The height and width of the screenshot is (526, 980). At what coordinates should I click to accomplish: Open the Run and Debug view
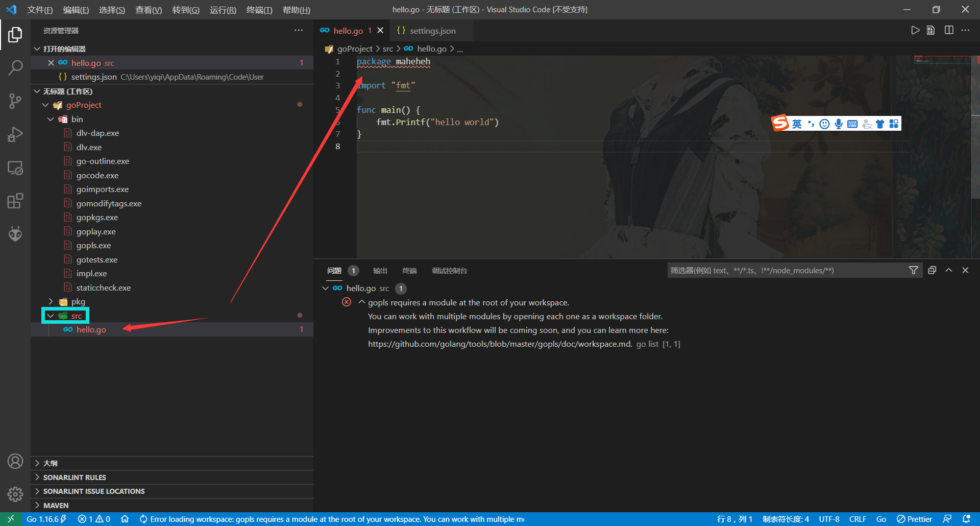tap(15, 134)
